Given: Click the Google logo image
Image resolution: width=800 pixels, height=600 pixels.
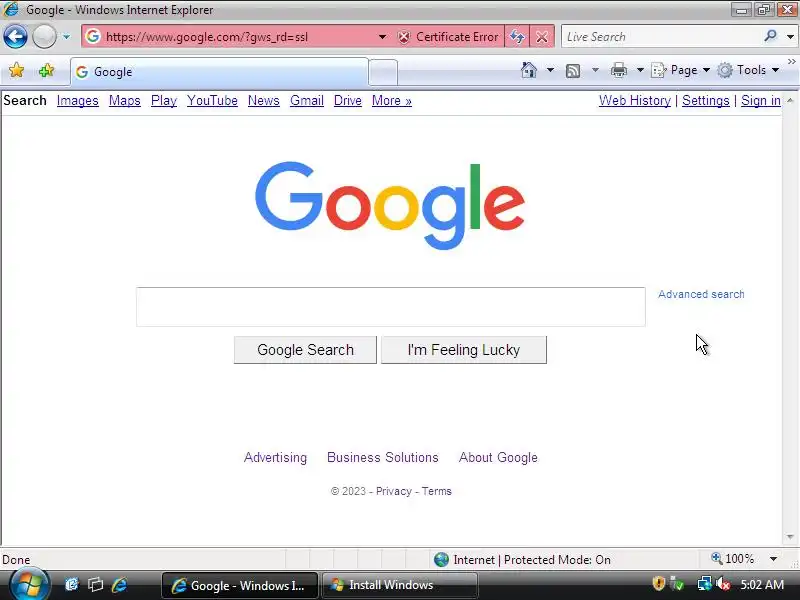Looking at the screenshot, I should [390, 206].
